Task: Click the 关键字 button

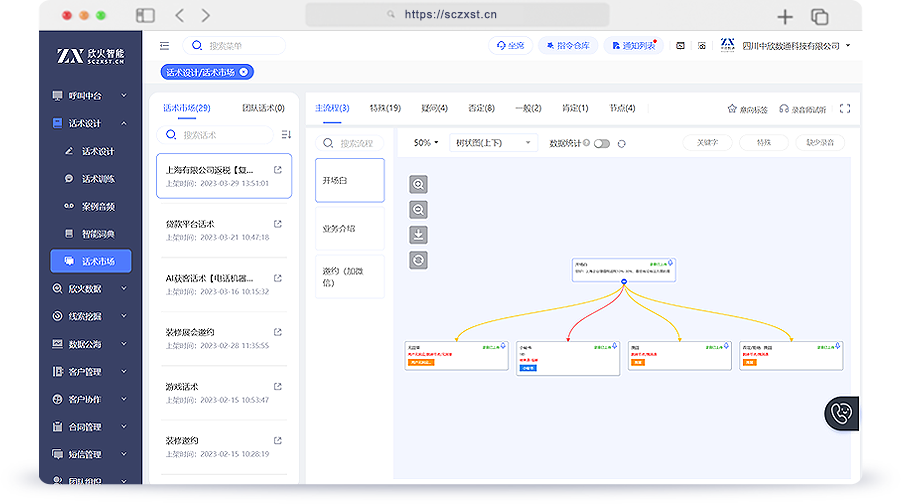Action: coord(707,143)
